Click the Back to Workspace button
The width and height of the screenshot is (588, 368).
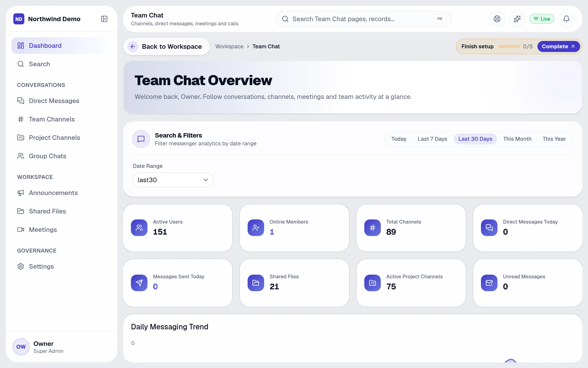click(x=167, y=46)
